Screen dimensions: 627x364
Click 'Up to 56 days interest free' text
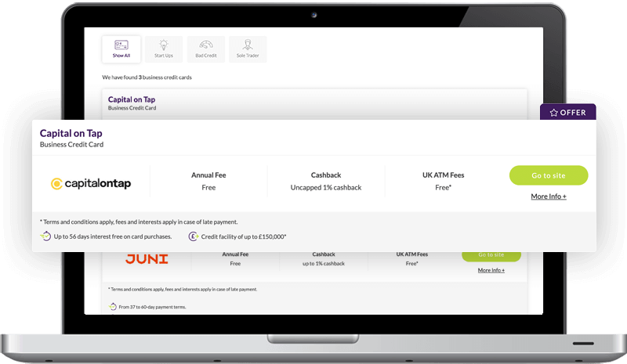coord(113,236)
